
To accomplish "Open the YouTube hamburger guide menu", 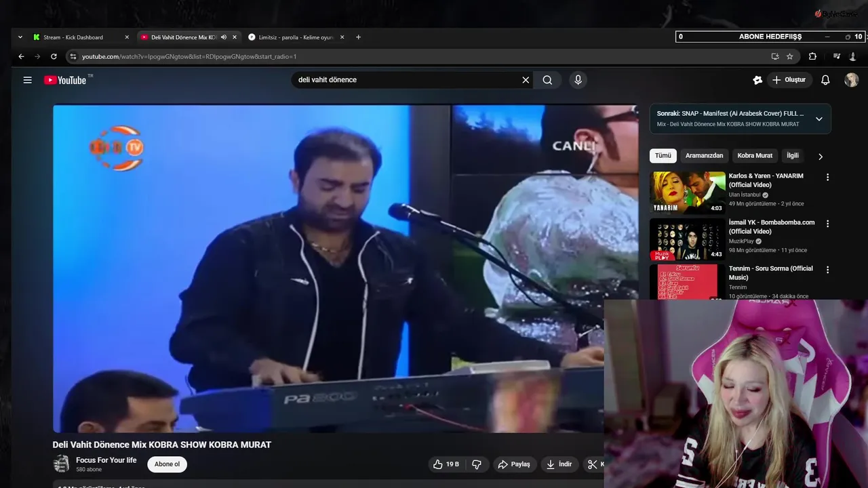I will pyautogui.click(x=28, y=80).
